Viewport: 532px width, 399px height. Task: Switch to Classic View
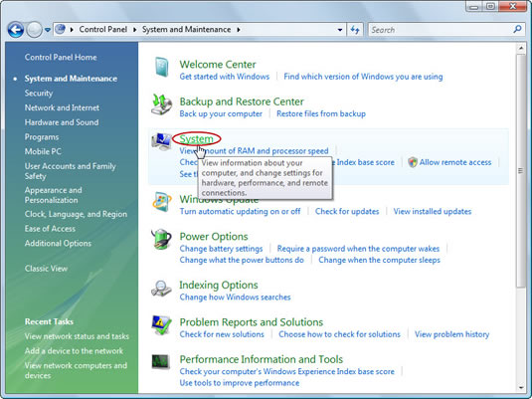coord(46,269)
